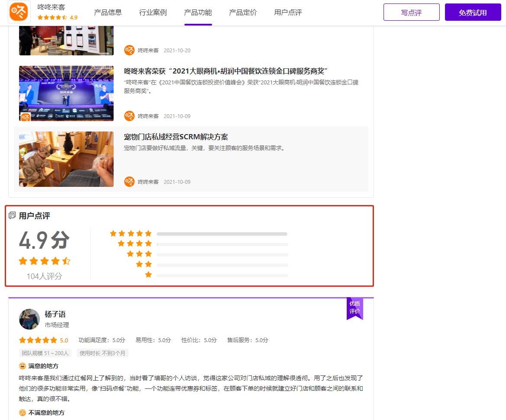Click the stars under the 4.9分 score
Viewport: 506px width, 420px height.
click(x=45, y=261)
